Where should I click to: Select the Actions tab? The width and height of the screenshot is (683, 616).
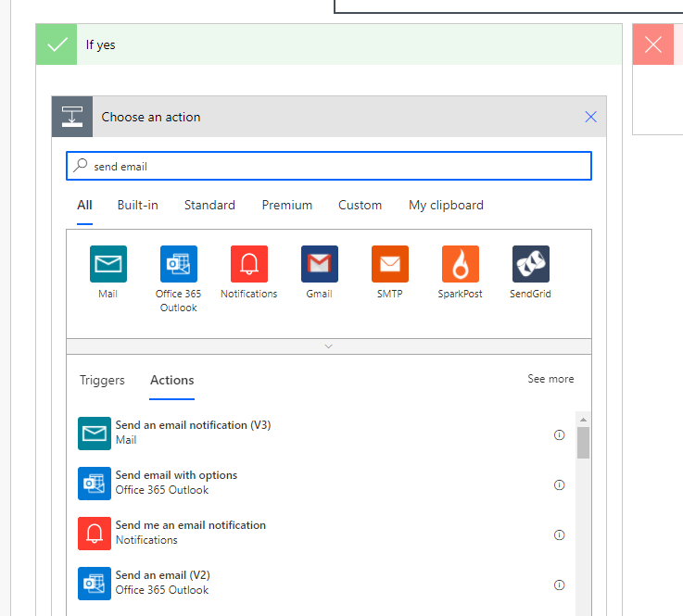tap(172, 380)
